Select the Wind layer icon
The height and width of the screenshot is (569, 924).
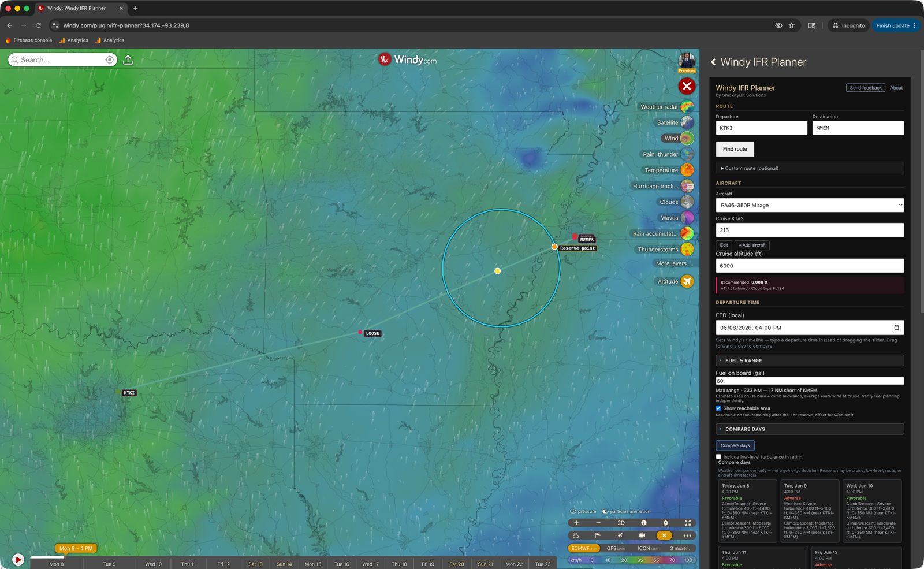687,139
